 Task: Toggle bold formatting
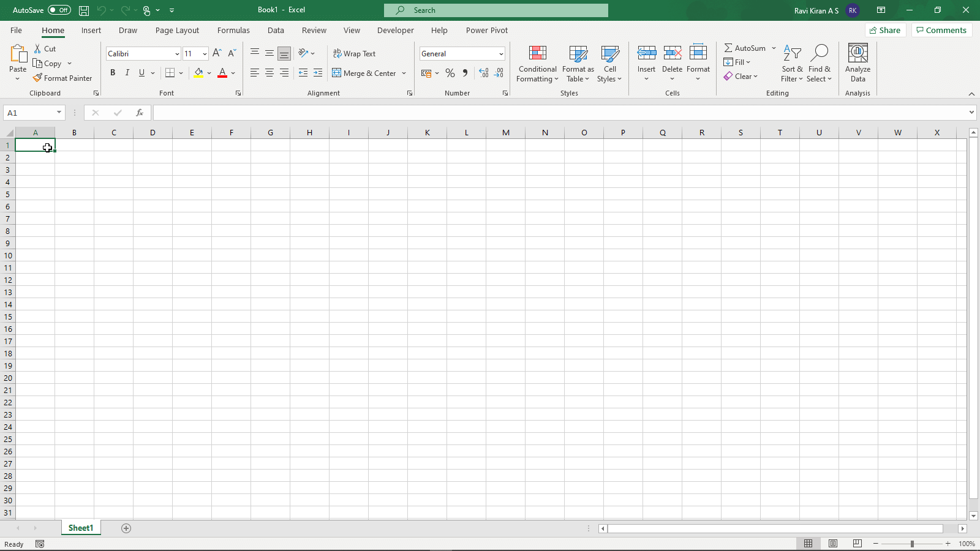pos(113,73)
